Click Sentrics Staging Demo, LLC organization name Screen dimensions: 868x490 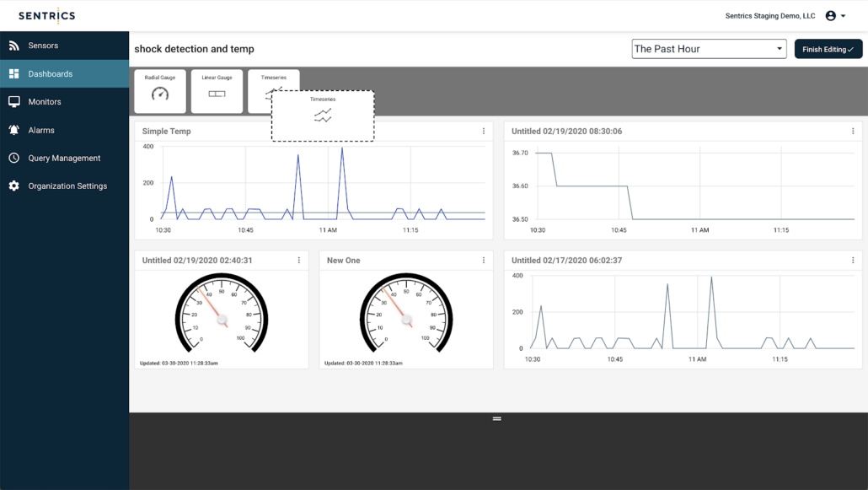pos(770,16)
